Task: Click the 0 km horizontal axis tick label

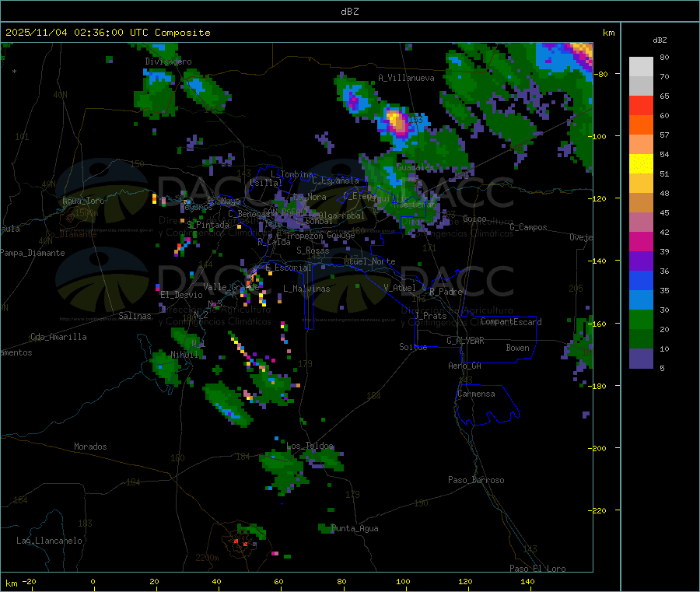Action: click(x=93, y=581)
